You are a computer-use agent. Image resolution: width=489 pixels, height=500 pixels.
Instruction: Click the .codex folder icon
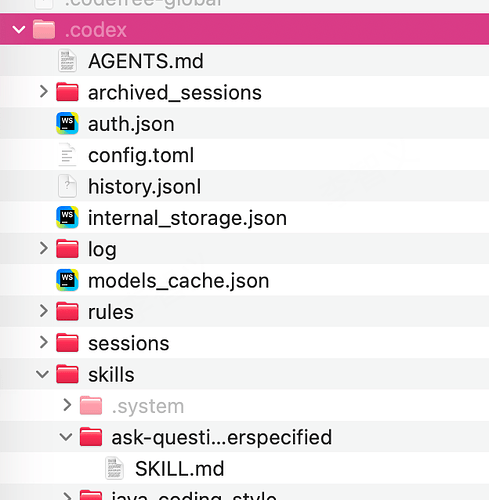[44, 29]
